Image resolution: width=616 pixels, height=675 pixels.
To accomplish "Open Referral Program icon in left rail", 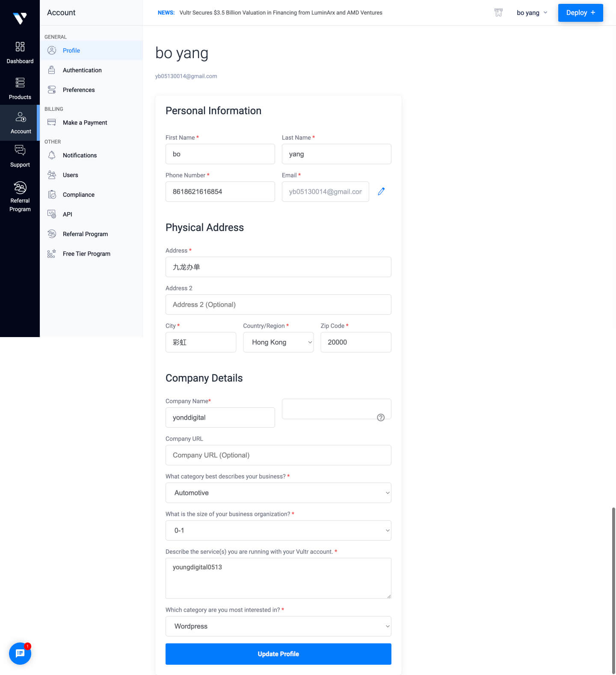I will 20,187.
